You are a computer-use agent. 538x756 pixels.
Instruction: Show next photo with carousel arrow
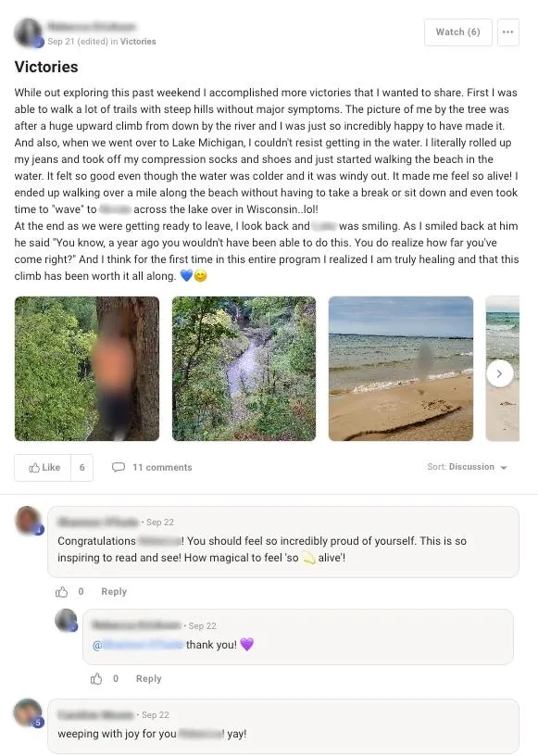coord(499,373)
